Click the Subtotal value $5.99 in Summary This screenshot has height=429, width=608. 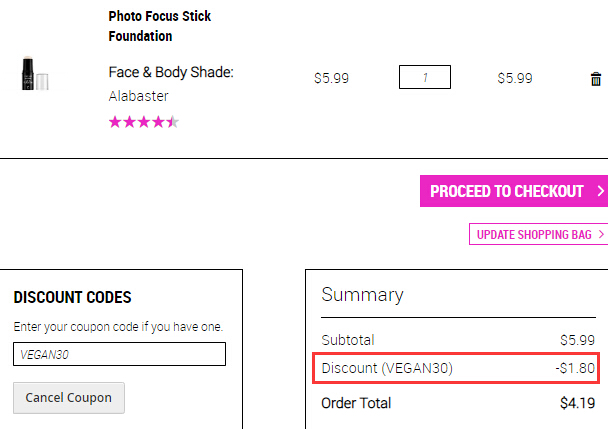click(x=577, y=340)
